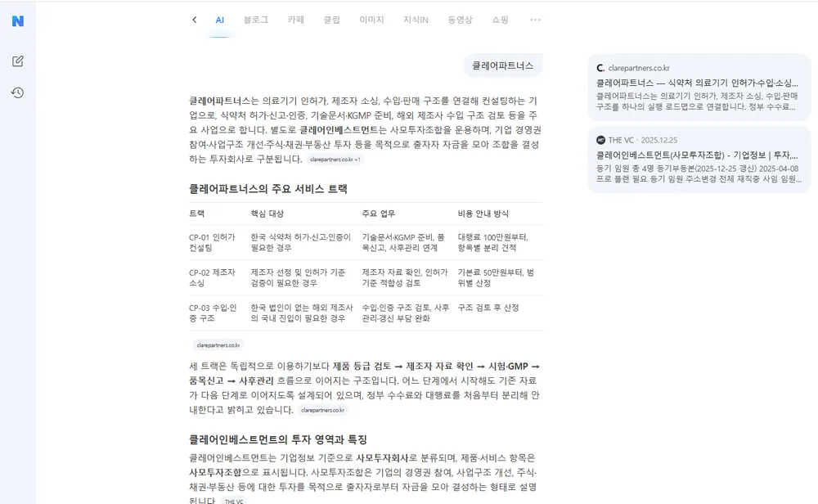Switch to the 블로그 tab

[255, 20]
